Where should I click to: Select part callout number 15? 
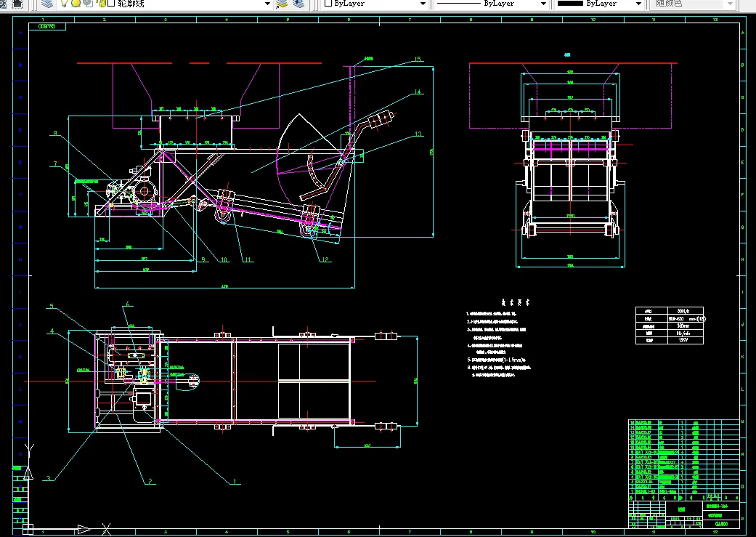418,60
